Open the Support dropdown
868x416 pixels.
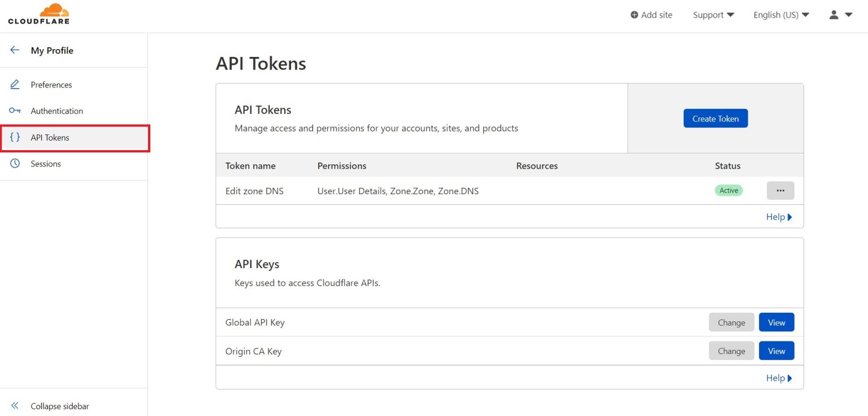(713, 15)
